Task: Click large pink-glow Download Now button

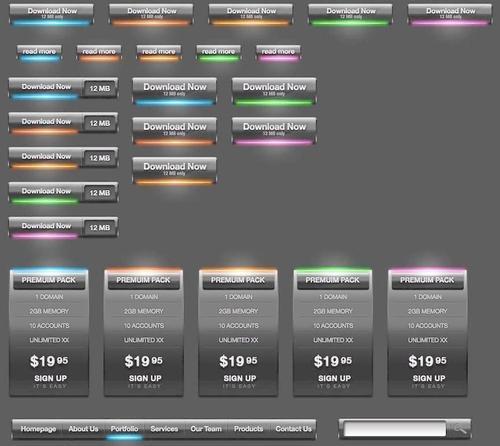Action: click(x=274, y=131)
